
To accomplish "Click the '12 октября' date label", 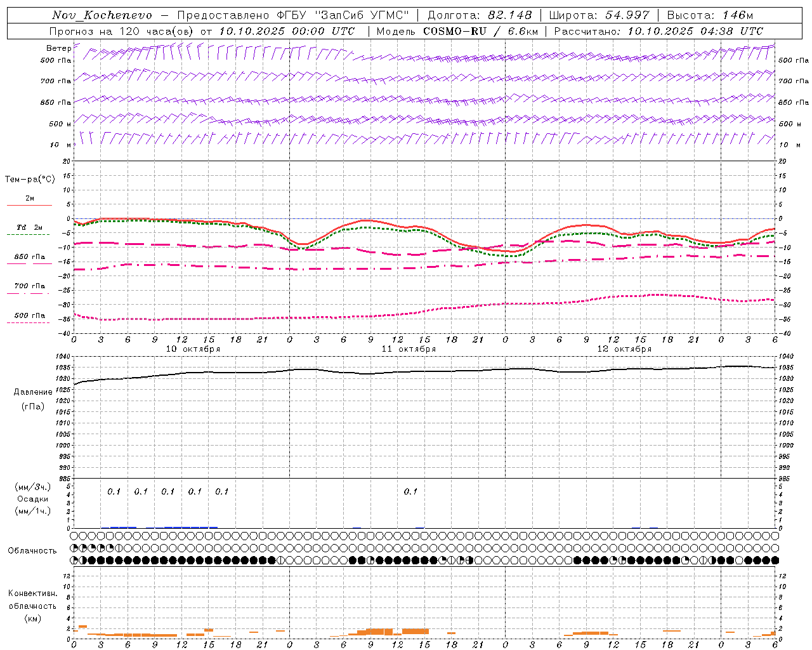I will click(x=624, y=348).
